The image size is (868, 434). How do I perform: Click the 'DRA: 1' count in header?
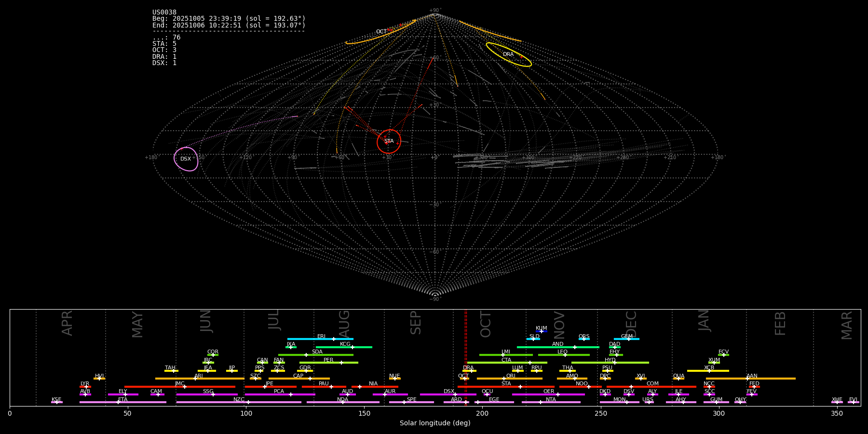164,57
